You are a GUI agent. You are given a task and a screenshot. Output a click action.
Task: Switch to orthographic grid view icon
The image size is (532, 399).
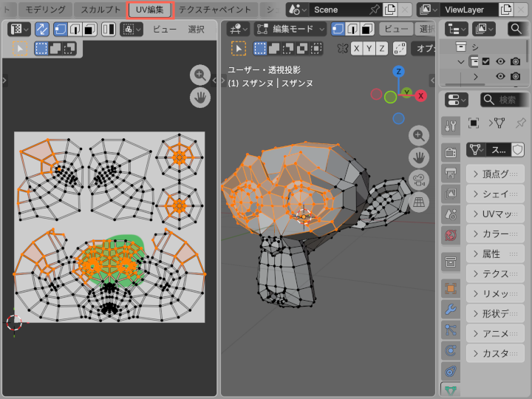pyautogui.click(x=420, y=202)
